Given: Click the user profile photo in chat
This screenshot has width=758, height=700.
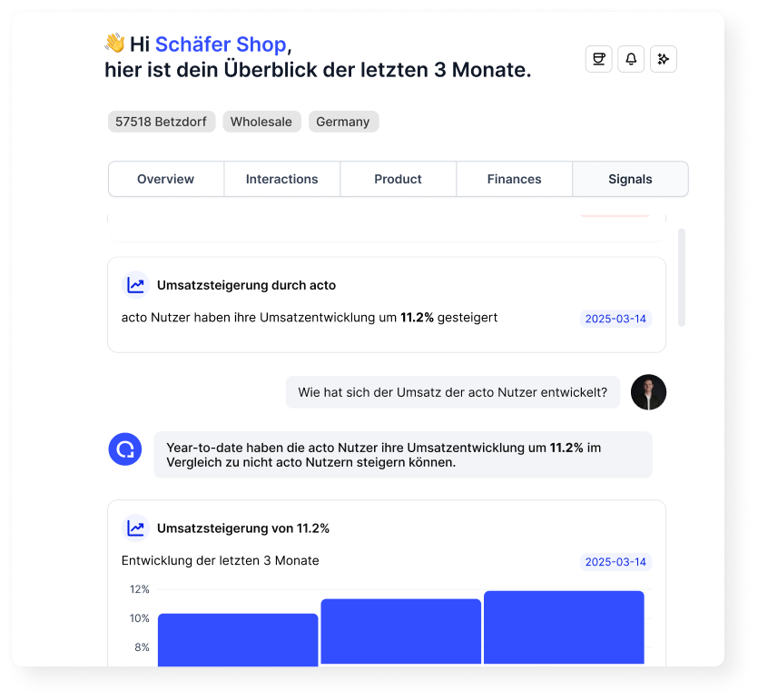Looking at the screenshot, I should (x=648, y=392).
